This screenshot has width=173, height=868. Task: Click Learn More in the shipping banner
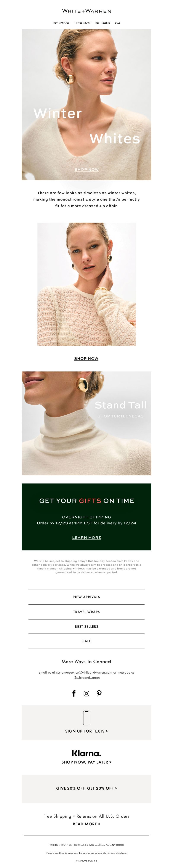point(86,537)
